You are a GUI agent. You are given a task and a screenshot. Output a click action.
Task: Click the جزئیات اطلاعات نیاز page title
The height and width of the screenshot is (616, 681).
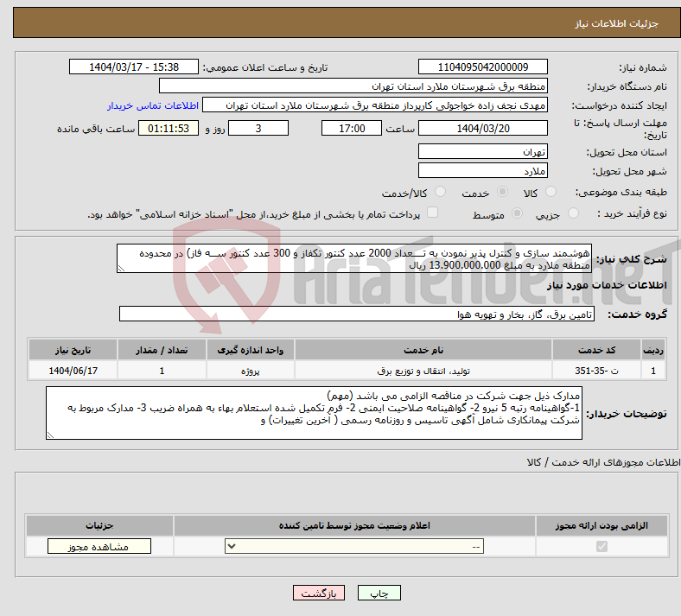coord(617,23)
